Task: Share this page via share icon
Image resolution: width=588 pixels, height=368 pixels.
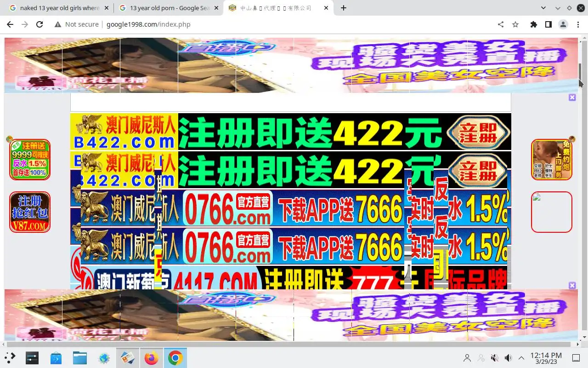Action: (x=501, y=24)
